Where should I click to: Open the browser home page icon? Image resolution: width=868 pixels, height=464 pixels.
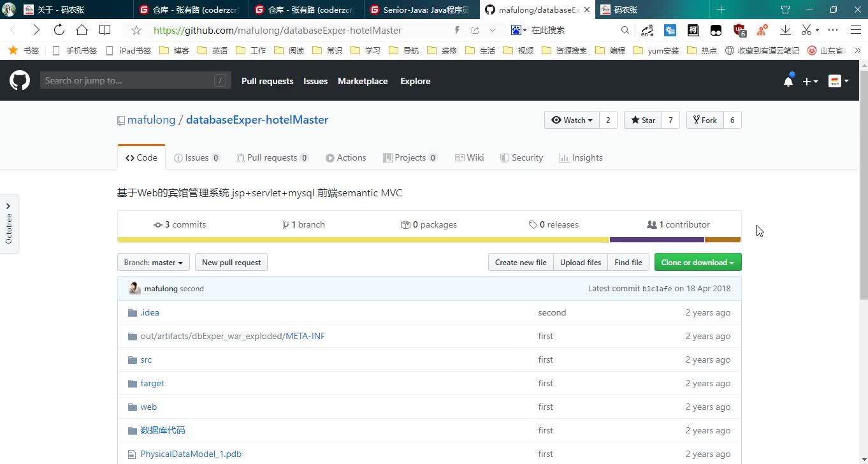(82, 30)
